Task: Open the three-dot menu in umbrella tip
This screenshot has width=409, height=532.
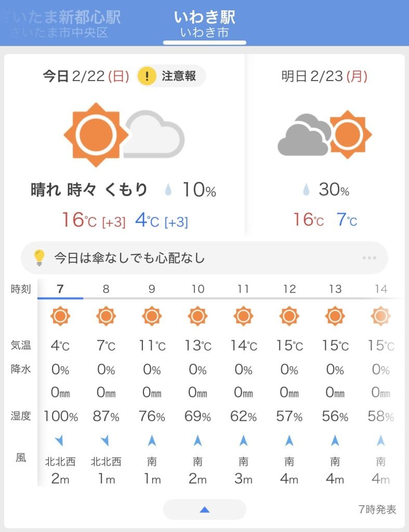Action: click(x=369, y=258)
